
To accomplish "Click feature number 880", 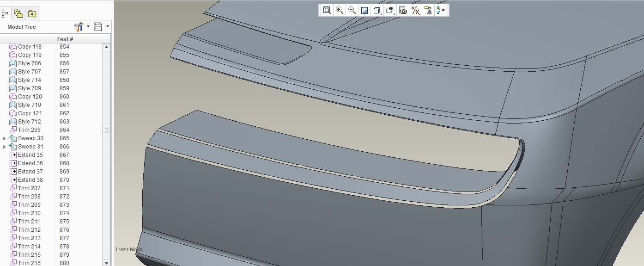I will tap(64, 263).
